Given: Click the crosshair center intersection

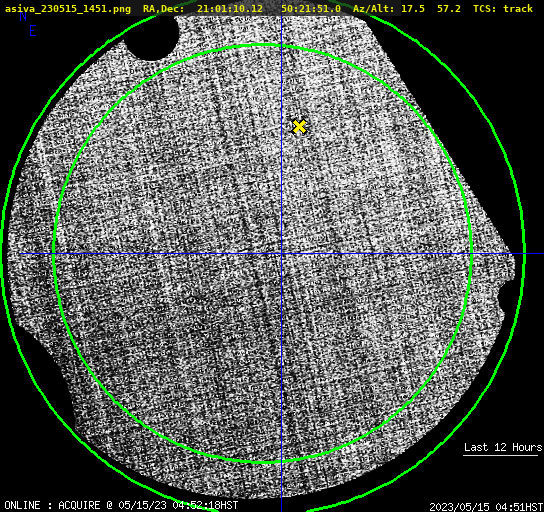Looking at the screenshot, I should [x=281, y=254].
